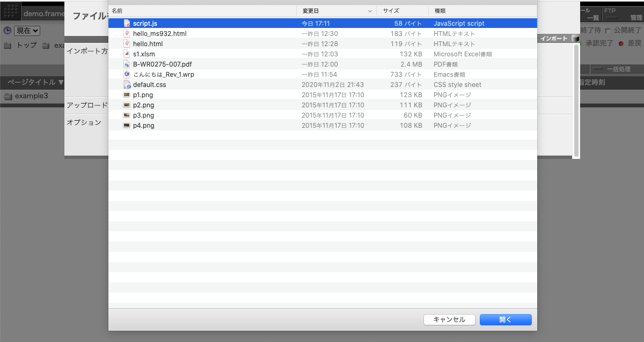Click the p1.png image thumbnail icon
The height and width of the screenshot is (342, 644).
[127, 95]
